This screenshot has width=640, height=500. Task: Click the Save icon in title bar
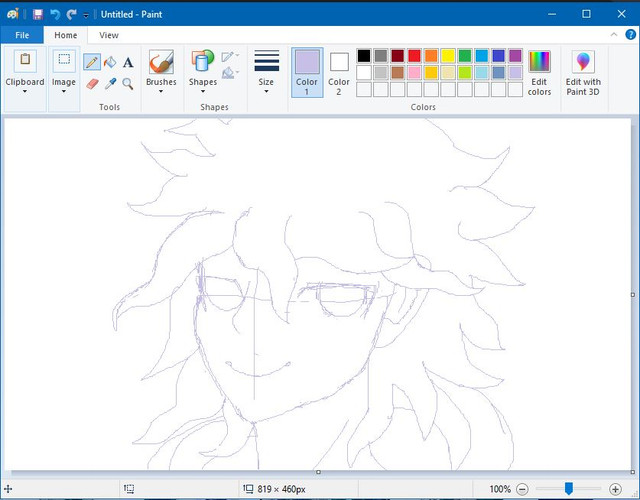[38, 14]
